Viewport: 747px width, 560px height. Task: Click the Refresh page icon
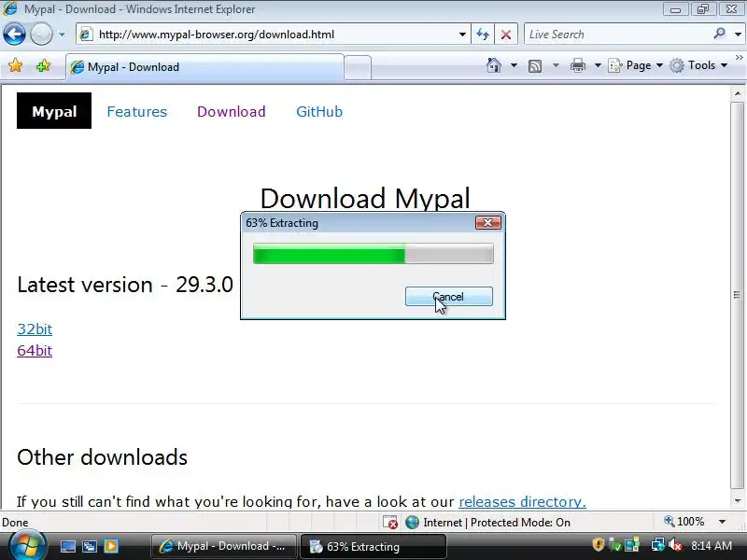[x=483, y=35]
